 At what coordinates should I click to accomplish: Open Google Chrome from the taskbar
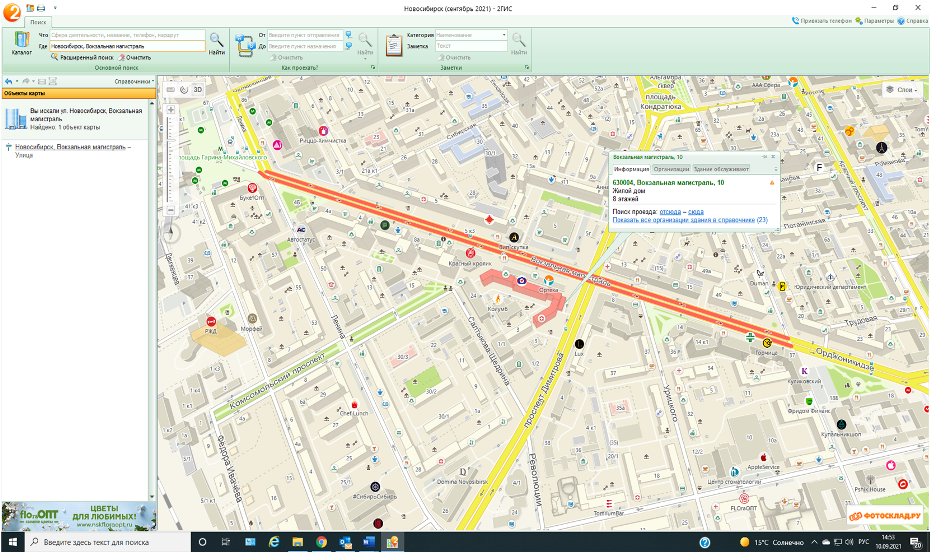(x=321, y=542)
